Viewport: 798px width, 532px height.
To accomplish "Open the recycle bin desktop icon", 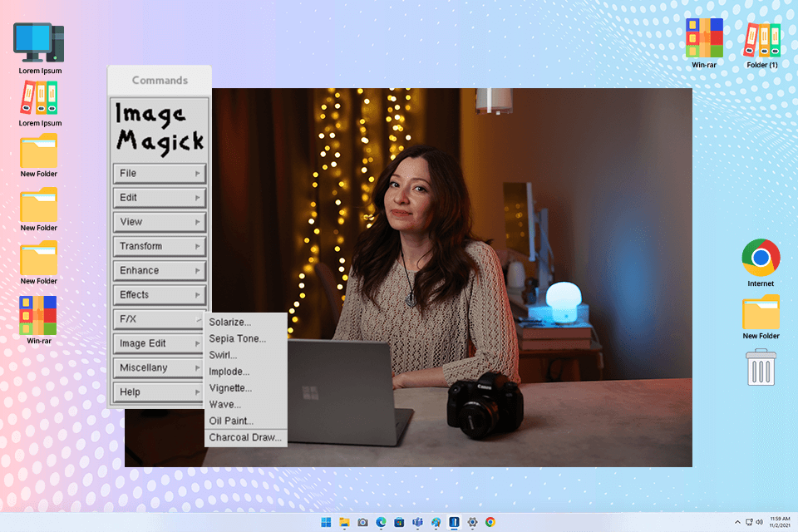I will (761, 367).
